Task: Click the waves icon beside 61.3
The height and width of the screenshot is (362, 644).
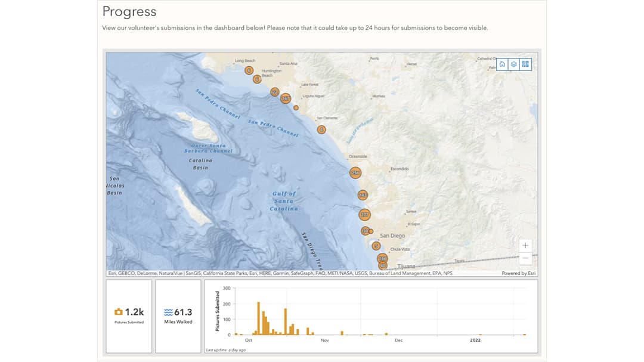Action: [168, 312]
